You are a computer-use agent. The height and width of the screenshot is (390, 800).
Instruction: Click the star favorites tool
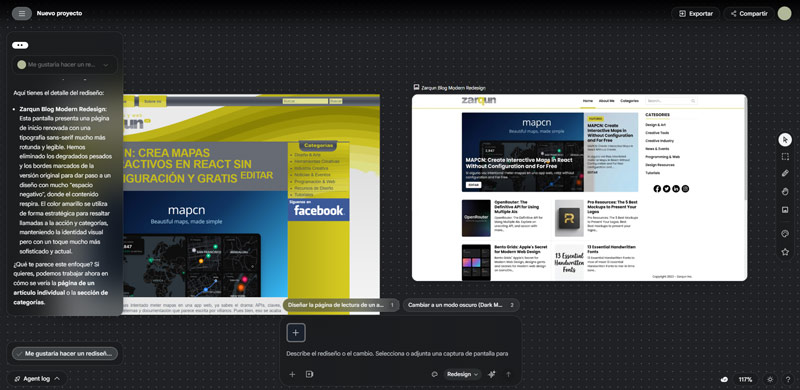click(x=785, y=252)
